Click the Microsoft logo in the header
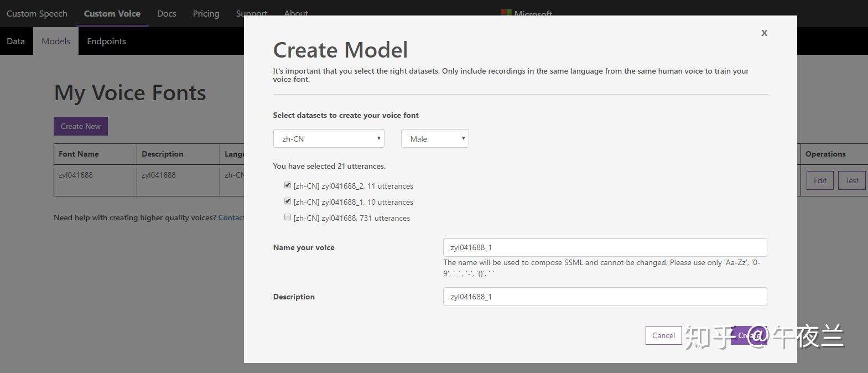868x373 pixels. [526, 13]
